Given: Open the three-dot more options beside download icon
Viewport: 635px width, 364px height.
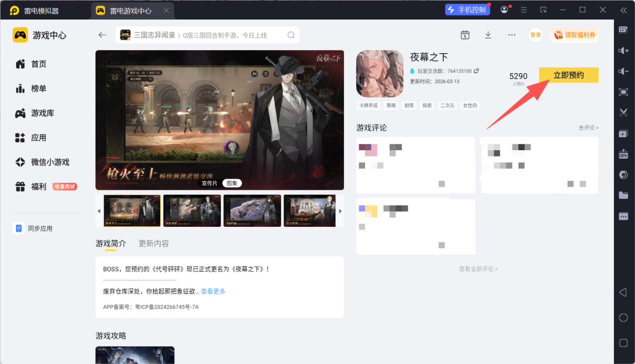Looking at the screenshot, I should (512, 35).
